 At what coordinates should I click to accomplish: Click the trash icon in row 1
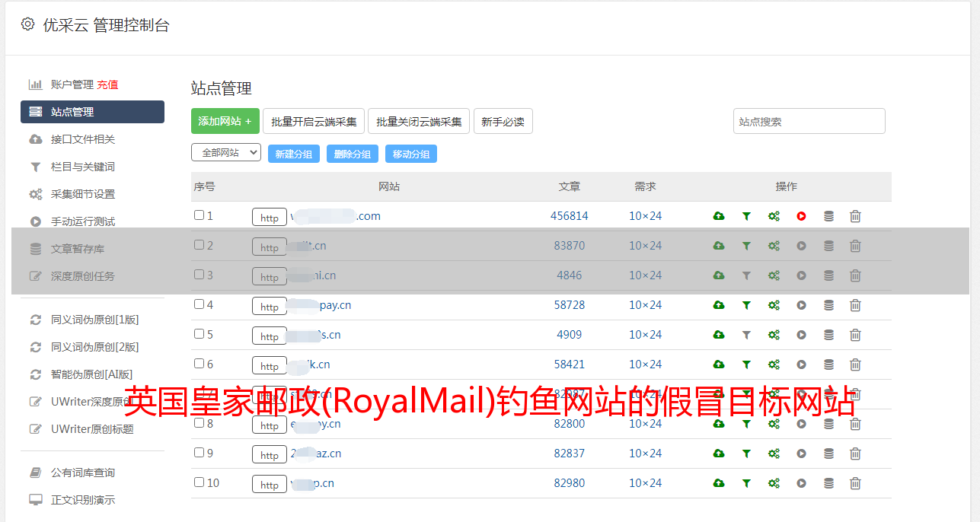point(855,216)
